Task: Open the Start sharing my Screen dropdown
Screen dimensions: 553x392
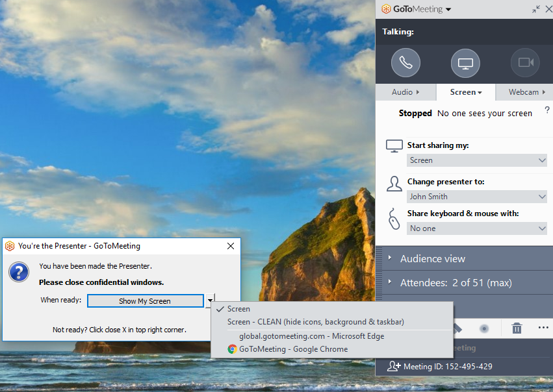Action: point(476,160)
